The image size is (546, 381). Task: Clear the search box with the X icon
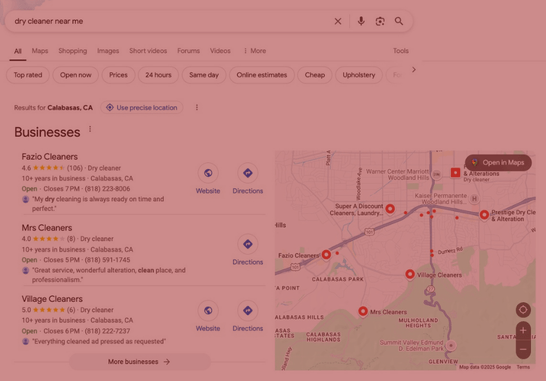pyautogui.click(x=338, y=21)
